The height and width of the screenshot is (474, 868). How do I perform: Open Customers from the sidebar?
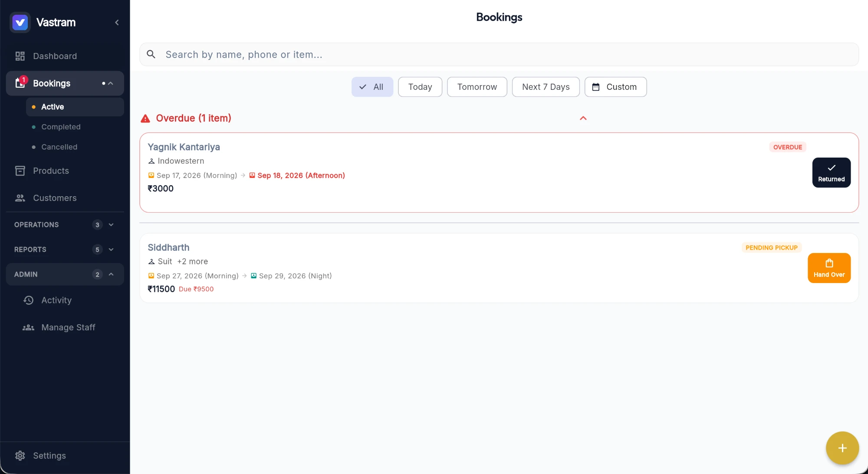(x=65, y=198)
